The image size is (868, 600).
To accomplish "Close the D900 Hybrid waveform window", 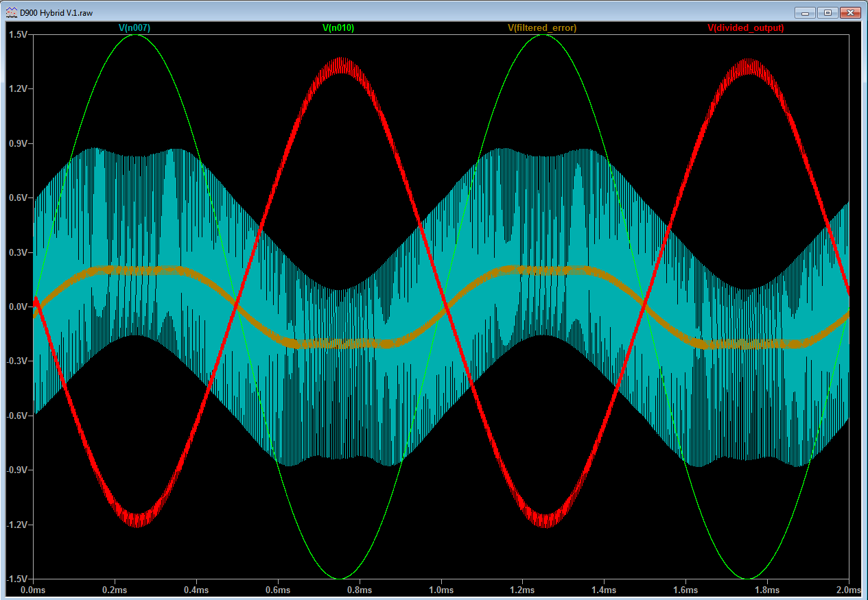I will [850, 12].
